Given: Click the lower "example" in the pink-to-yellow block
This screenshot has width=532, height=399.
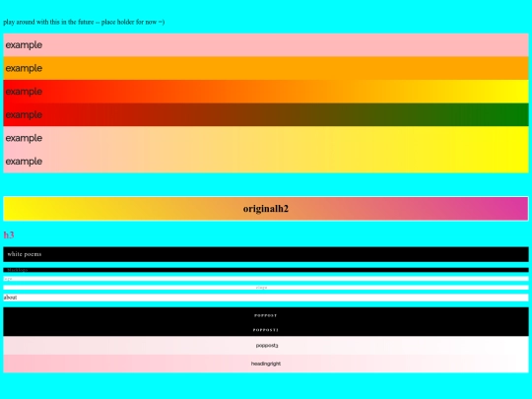Looking at the screenshot, I should pos(24,162).
